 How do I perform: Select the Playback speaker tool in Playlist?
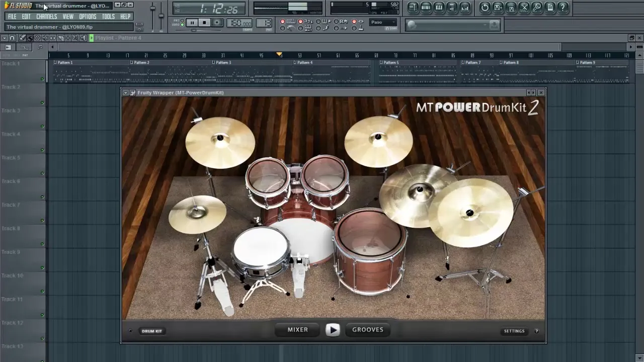[83, 38]
